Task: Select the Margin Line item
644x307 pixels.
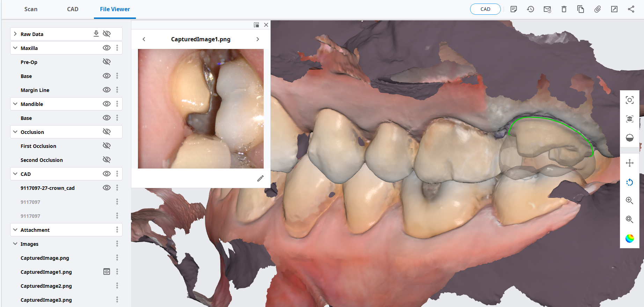Action: coord(35,90)
